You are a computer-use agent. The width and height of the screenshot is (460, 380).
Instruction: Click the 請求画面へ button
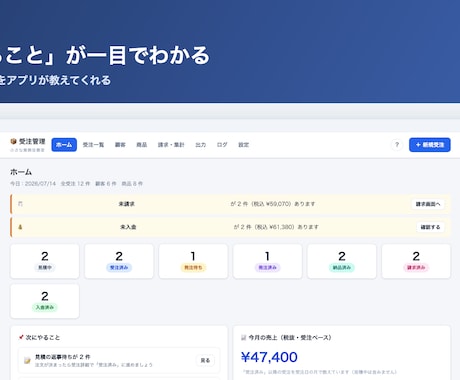click(x=428, y=204)
